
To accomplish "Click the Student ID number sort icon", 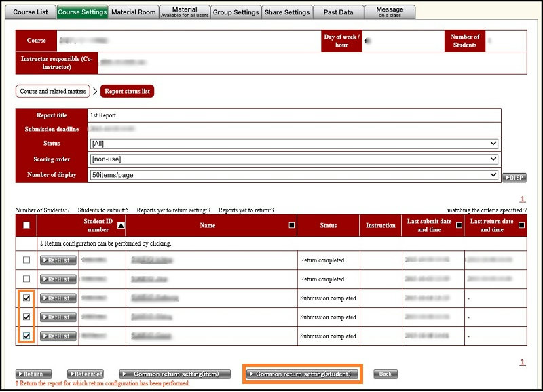I will point(121,225).
